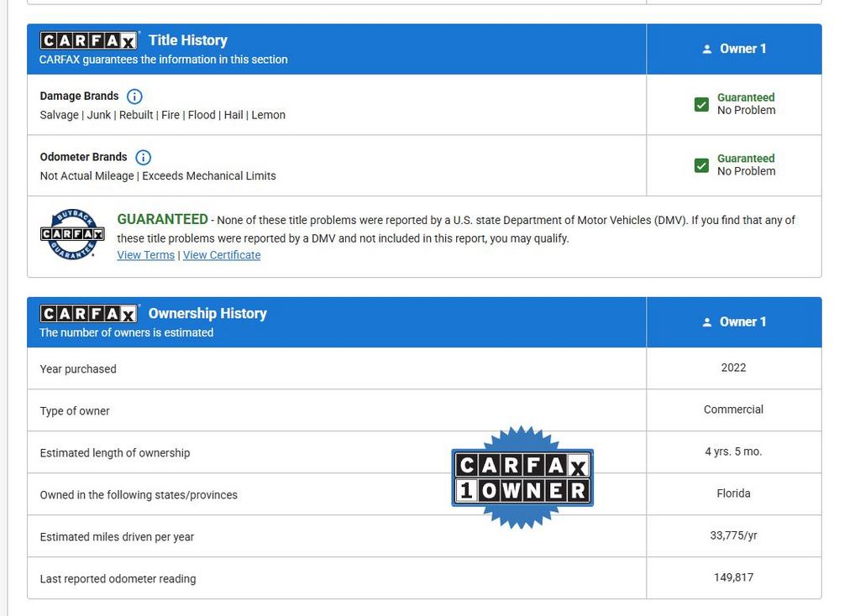Image resolution: width=860 pixels, height=616 pixels.
Task: Click the 149,817 odometer value
Action: 733,577
